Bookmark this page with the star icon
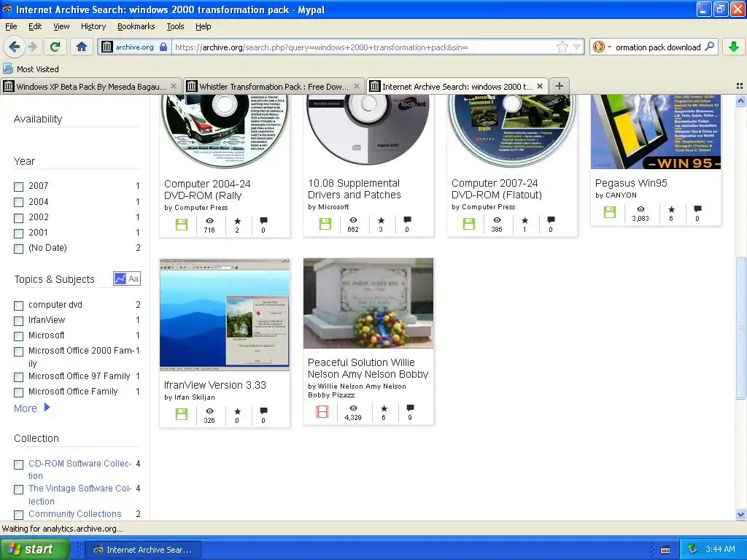Image resolution: width=747 pixels, height=560 pixels. pyautogui.click(x=562, y=47)
